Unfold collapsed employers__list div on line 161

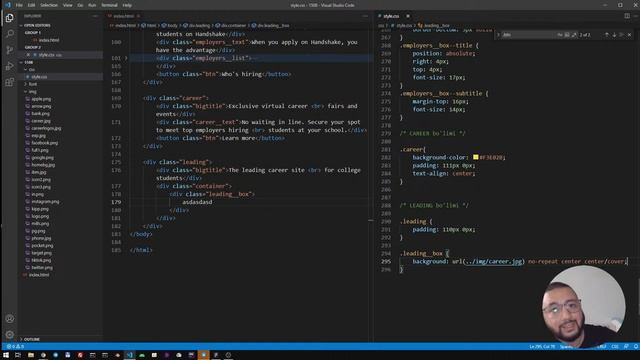(x=126, y=58)
